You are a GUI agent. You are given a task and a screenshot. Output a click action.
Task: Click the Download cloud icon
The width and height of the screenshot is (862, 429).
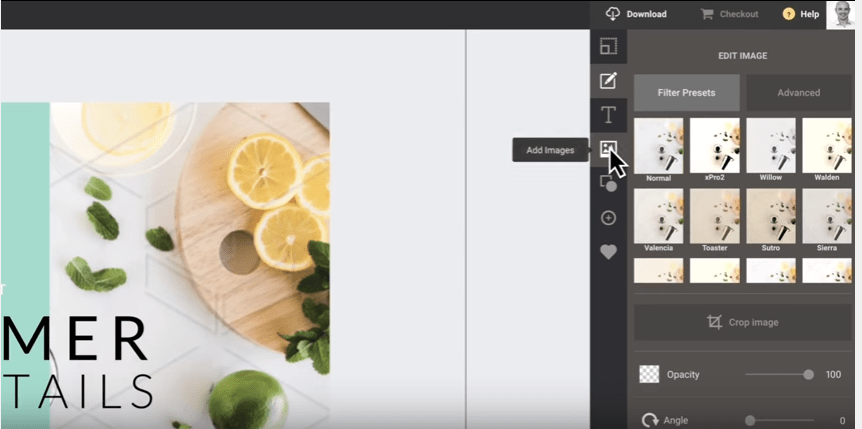[x=613, y=14]
